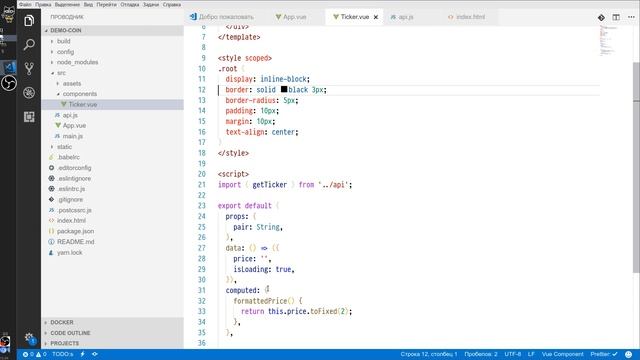
Task: Change language mode Vue Component
Action: tap(562, 354)
